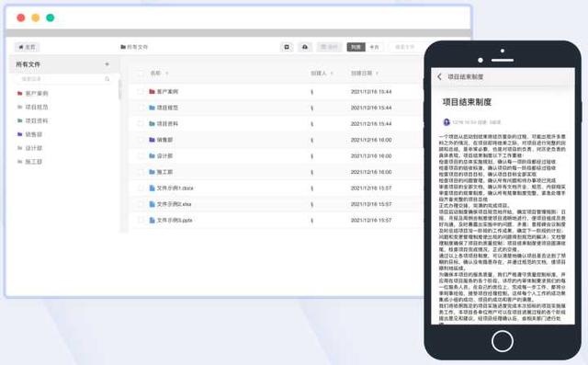
Task: Click the square icon button left of upload
Action: (287, 47)
